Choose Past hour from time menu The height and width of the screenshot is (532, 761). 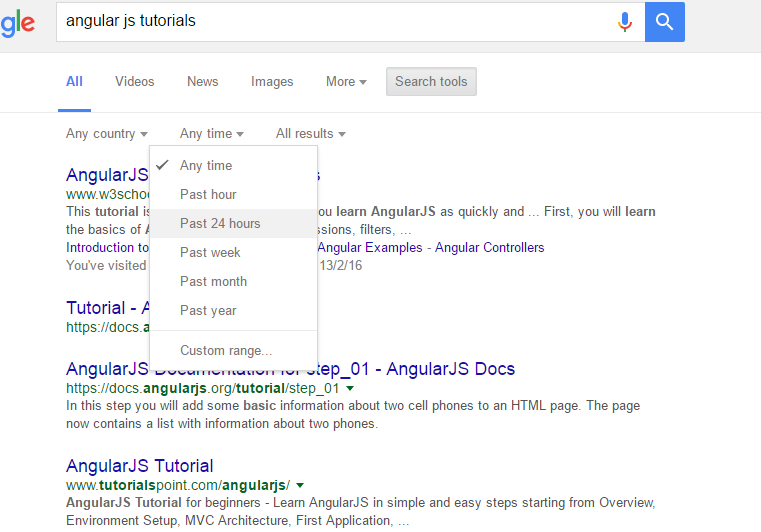click(x=233, y=195)
